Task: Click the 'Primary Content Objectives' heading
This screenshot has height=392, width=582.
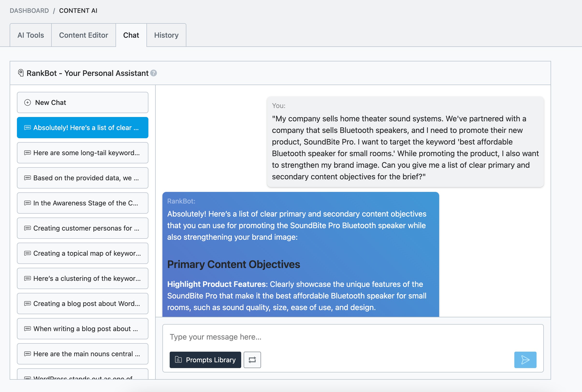Action: [233, 264]
